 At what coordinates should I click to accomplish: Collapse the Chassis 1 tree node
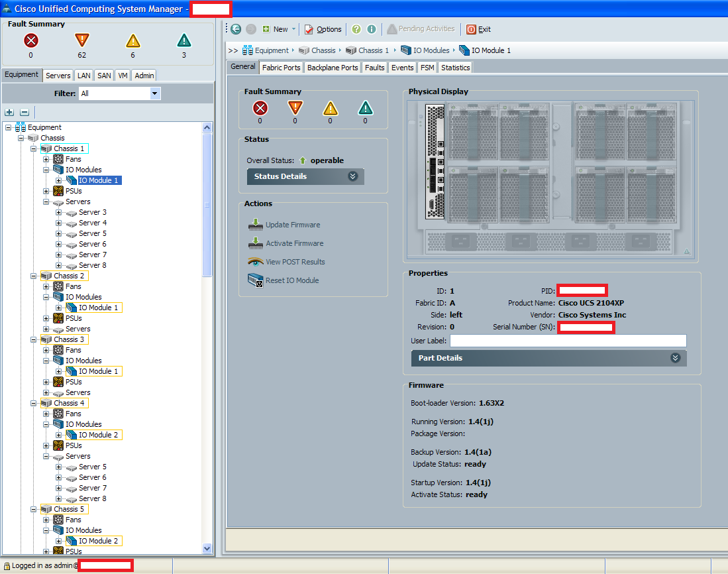34,148
